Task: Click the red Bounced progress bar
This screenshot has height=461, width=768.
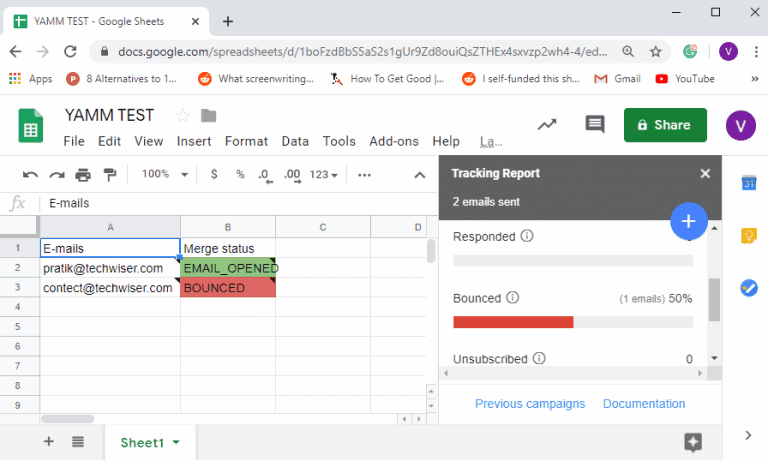Action: tap(513, 322)
